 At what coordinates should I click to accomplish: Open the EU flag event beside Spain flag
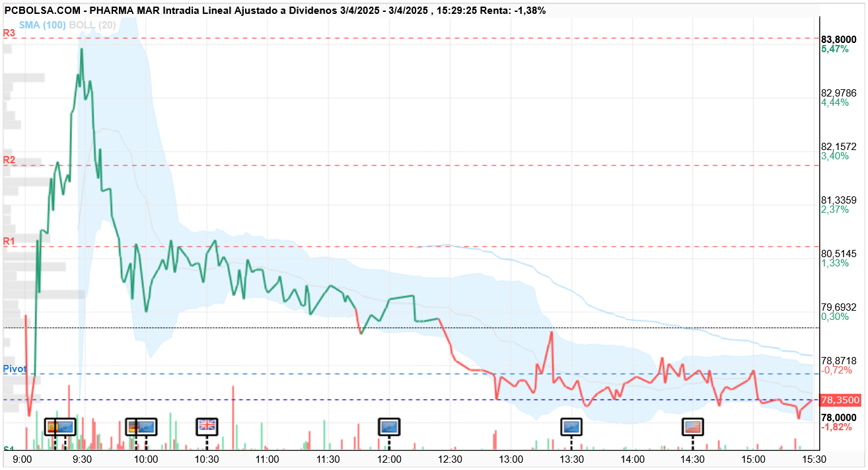click(66, 426)
